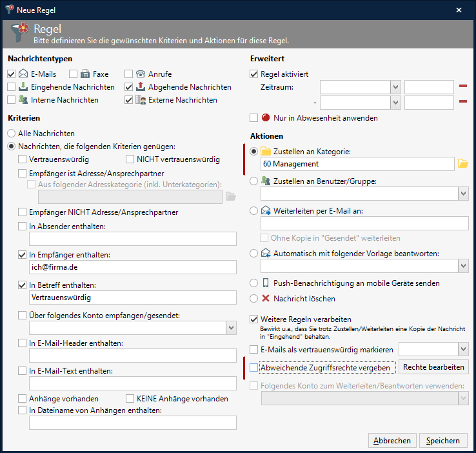Click the Rechte bearbeiten button
476x453 pixels.
coord(433,367)
